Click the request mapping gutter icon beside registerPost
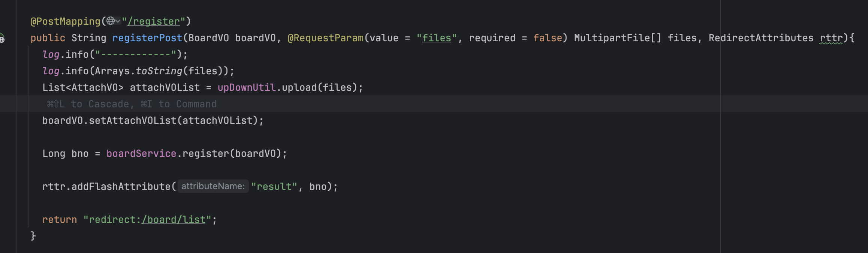 [2, 38]
